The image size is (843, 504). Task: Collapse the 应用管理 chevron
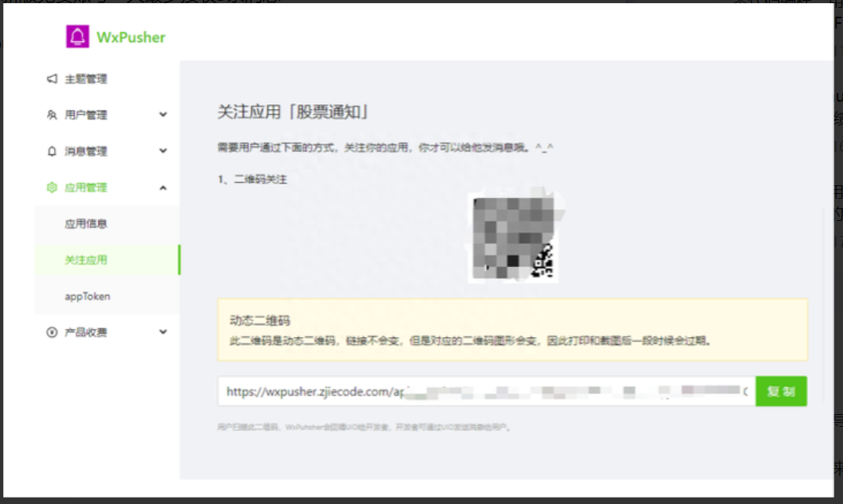tap(163, 188)
